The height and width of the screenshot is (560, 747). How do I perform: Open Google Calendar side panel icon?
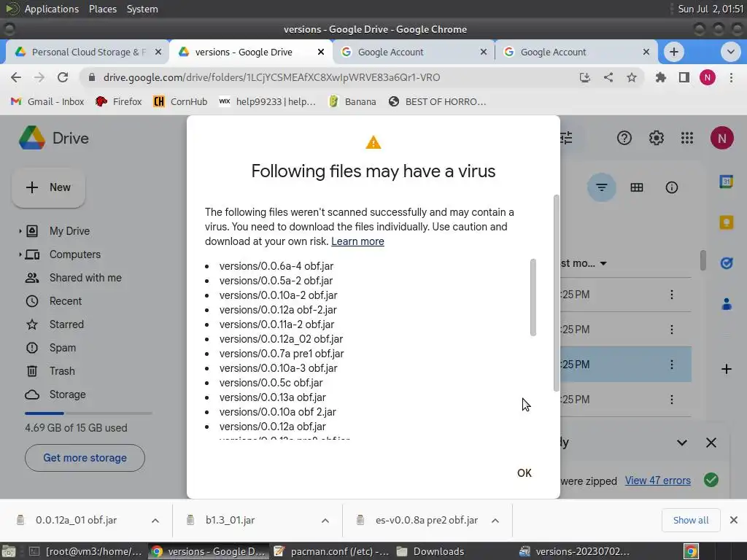(x=726, y=182)
